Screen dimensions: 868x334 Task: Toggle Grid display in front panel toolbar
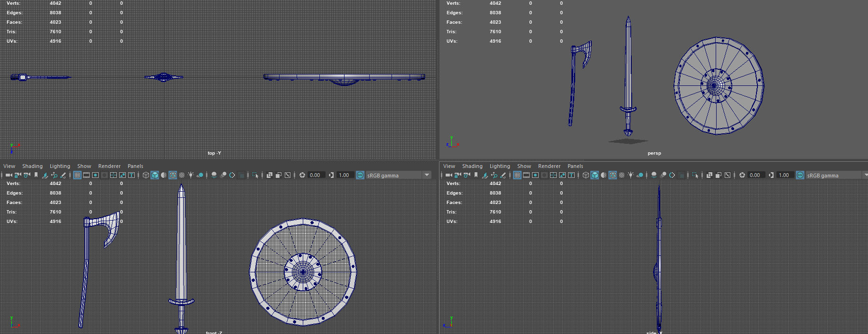77,175
